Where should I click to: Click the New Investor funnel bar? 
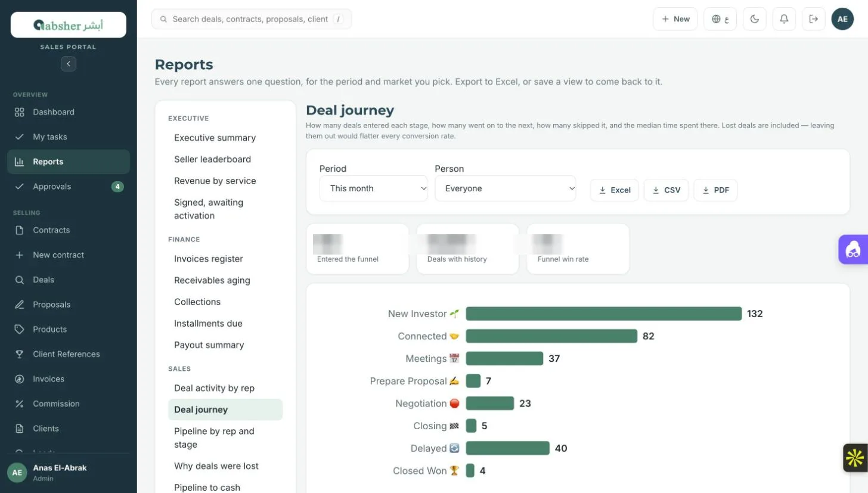click(x=603, y=314)
